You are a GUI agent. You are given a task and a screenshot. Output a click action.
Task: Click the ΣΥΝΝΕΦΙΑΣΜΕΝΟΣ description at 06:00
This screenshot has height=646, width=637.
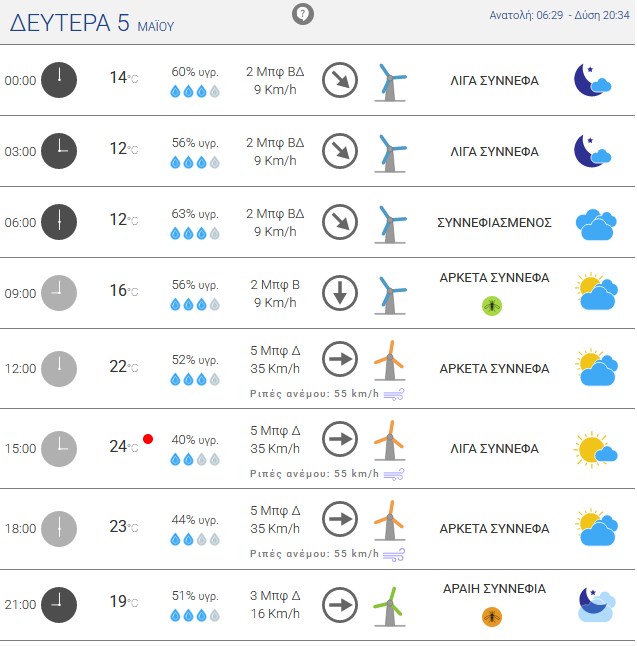494,222
